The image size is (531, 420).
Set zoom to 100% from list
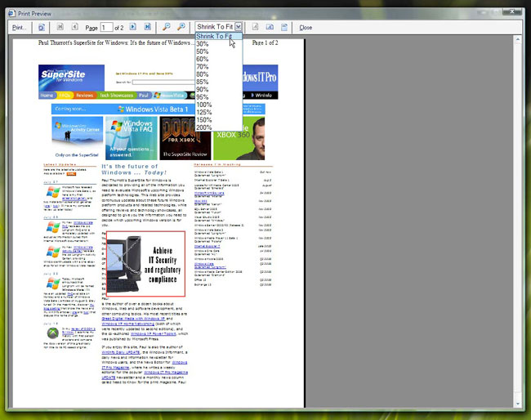tap(203, 105)
